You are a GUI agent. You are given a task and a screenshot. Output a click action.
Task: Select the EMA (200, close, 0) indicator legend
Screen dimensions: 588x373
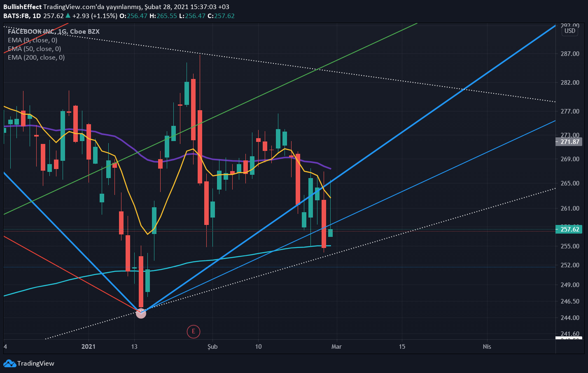tap(36, 58)
